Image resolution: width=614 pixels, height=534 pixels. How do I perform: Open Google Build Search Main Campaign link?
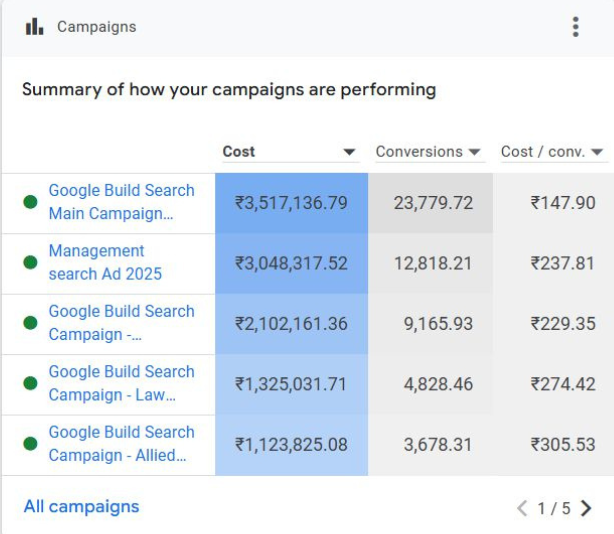tap(121, 202)
